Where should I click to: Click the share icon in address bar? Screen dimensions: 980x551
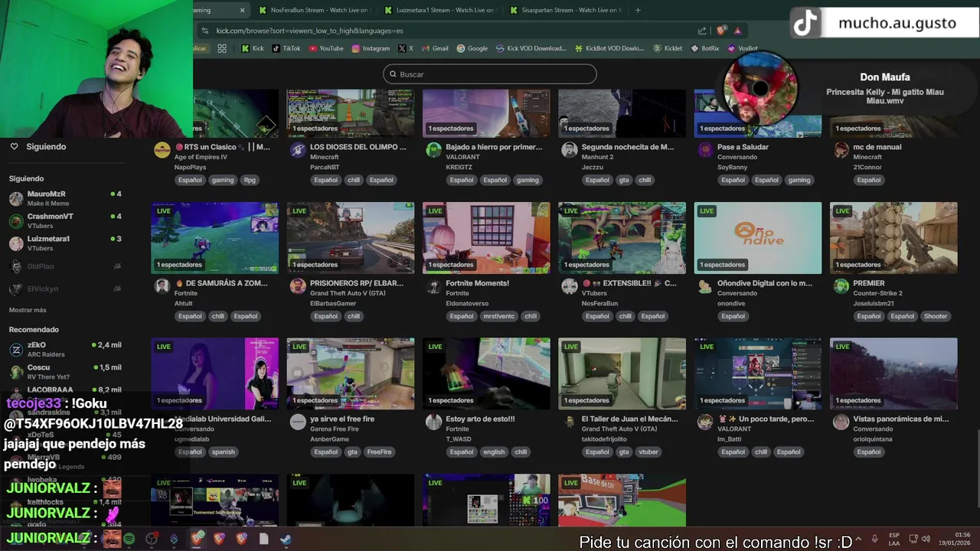click(x=702, y=31)
